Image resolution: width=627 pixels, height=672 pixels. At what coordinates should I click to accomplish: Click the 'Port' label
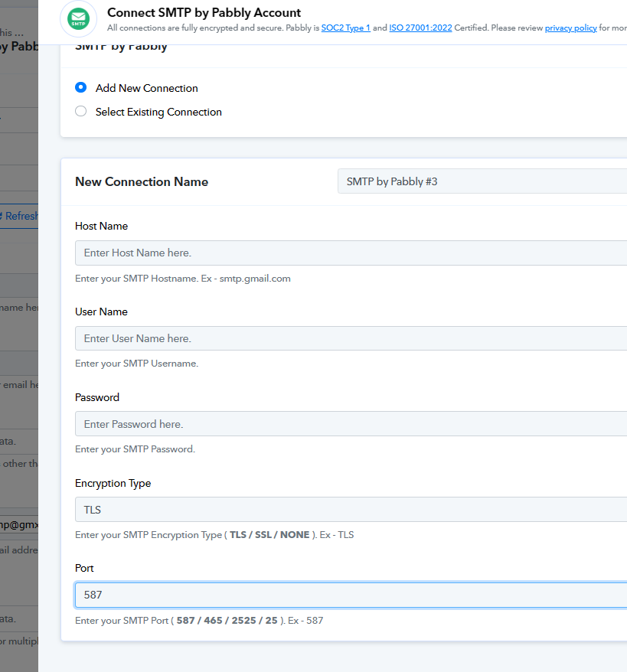coord(84,568)
